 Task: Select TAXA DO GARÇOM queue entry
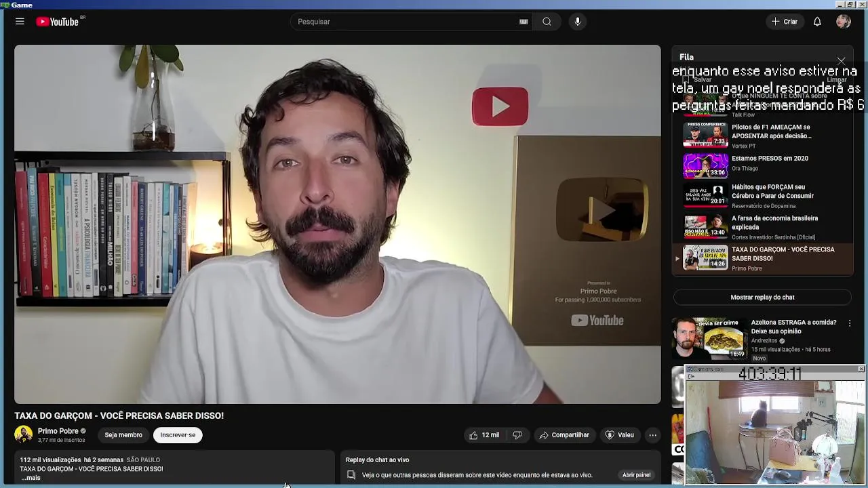click(x=762, y=258)
